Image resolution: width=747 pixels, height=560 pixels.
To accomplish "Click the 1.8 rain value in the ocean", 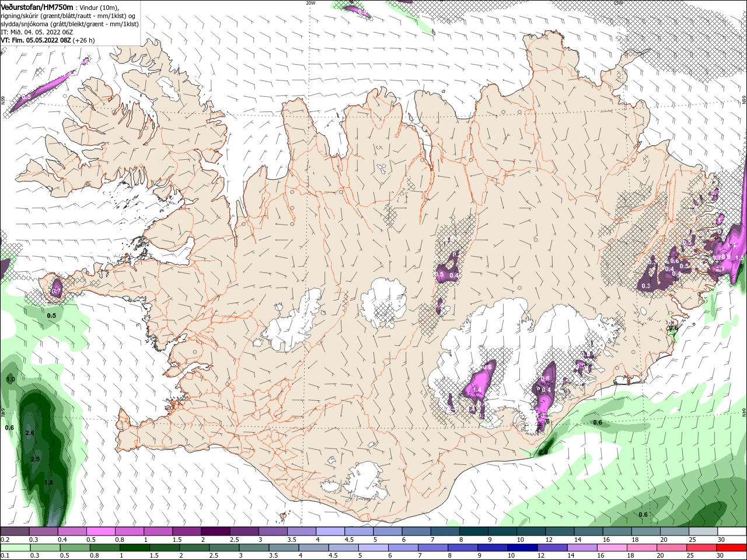I will point(48,482).
